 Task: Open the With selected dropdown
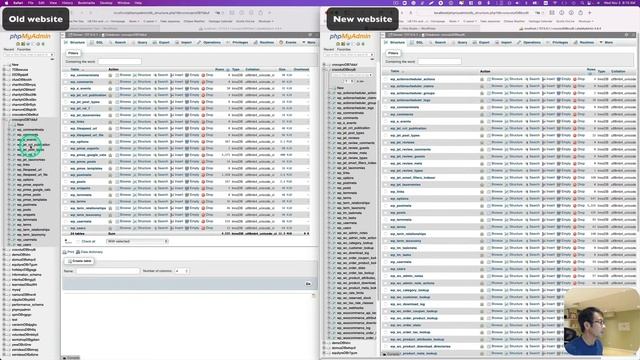click(137, 241)
